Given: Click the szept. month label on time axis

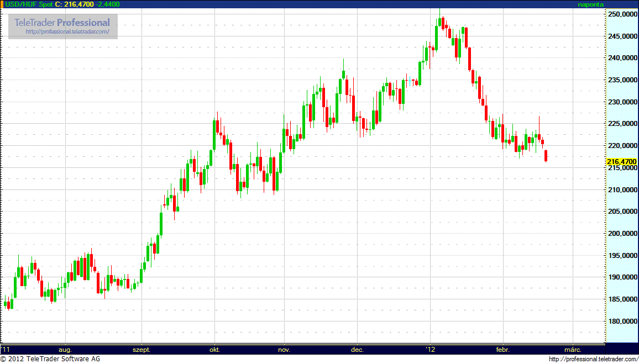Looking at the screenshot, I should 143,350.
